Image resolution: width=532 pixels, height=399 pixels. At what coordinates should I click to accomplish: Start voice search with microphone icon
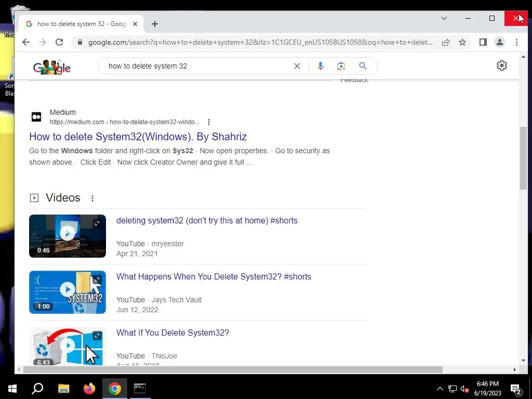[320, 66]
